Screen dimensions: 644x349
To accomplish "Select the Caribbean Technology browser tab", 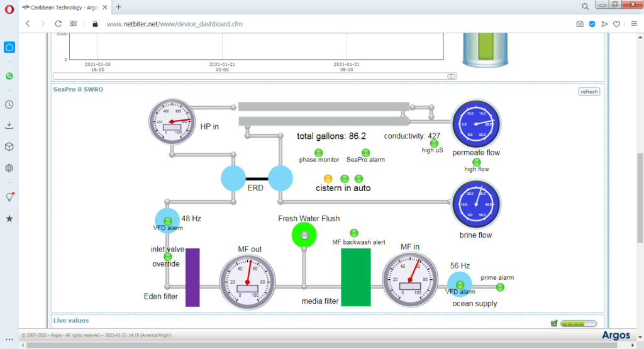I will [x=63, y=7].
